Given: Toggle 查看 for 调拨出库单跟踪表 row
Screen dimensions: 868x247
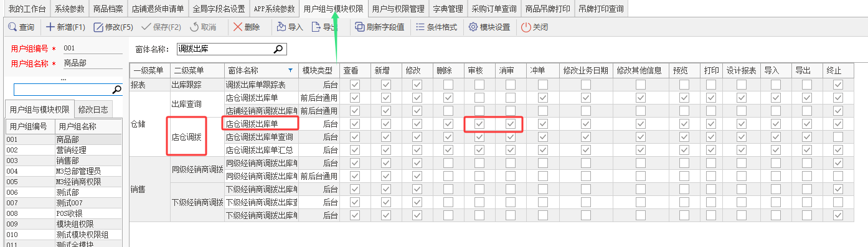Looking at the screenshot, I should 355,84.
